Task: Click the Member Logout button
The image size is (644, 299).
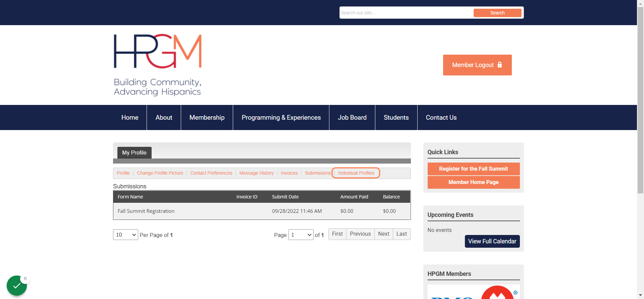Action: click(477, 65)
